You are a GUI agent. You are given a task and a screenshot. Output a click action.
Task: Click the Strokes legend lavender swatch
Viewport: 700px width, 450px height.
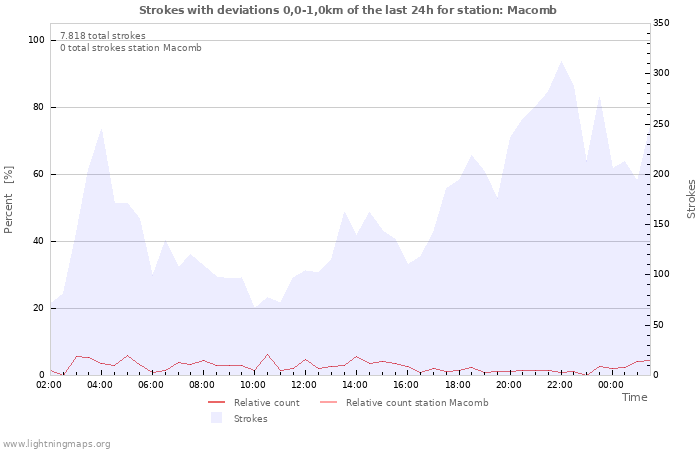click(216, 418)
